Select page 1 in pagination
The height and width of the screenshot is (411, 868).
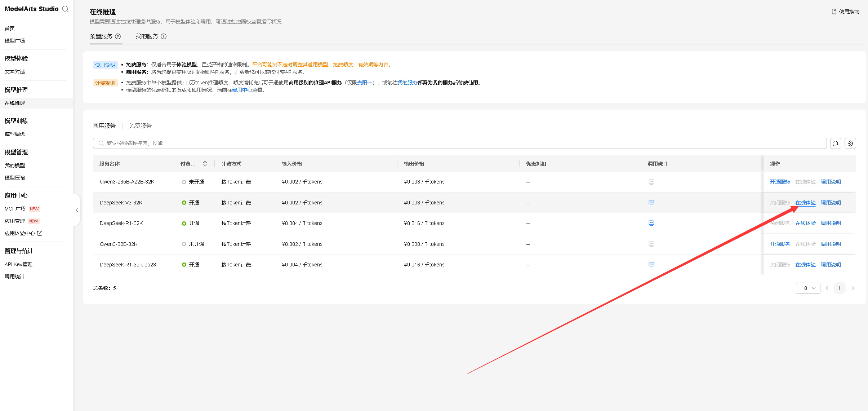click(840, 288)
